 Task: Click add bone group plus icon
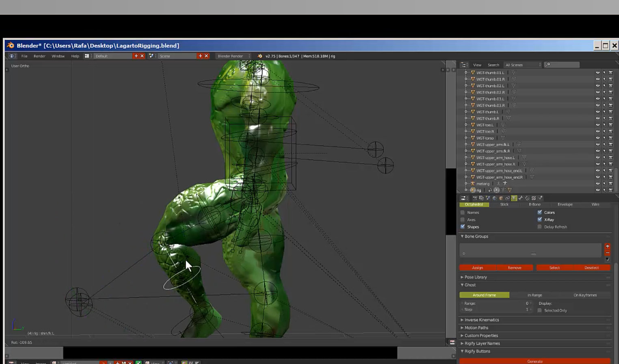tap(607, 246)
